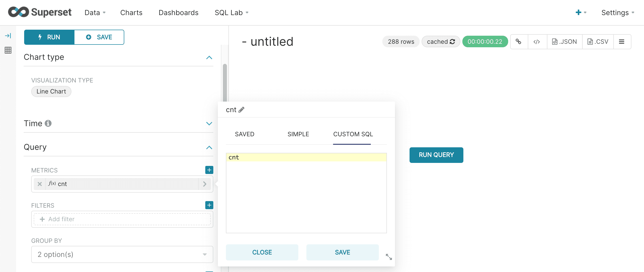The height and width of the screenshot is (272, 644).
Task: Click the plus icon next to METRICS label
Action: click(x=209, y=170)
